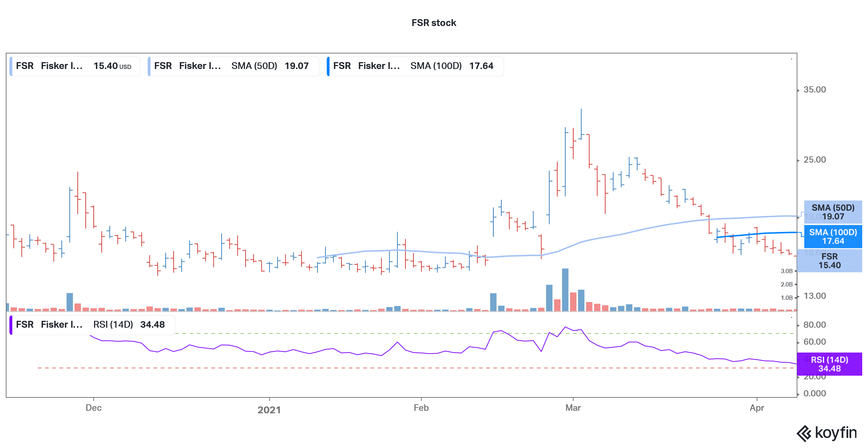The width and height of the screenshot is (868, 448).
Task: Click the 1.0B volume axis label
Action: point(787,298)
